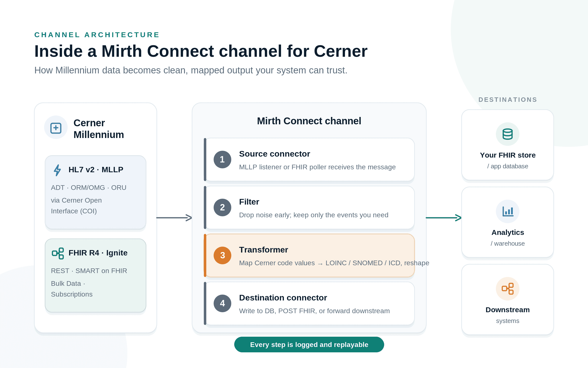The width and height of the screenshot is (588, 368).
Task: Click '/ warehouse' caption
Action: click(x=508, y=244)
